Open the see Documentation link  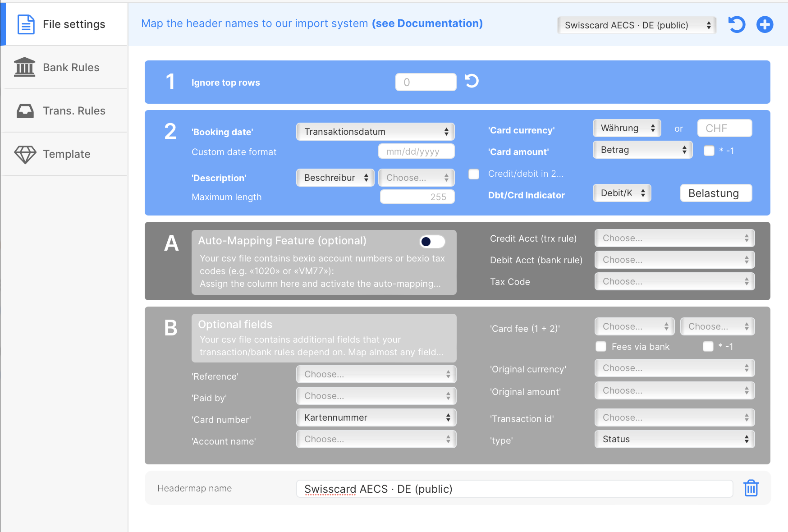pyautogui.click(x=427, y=23)
